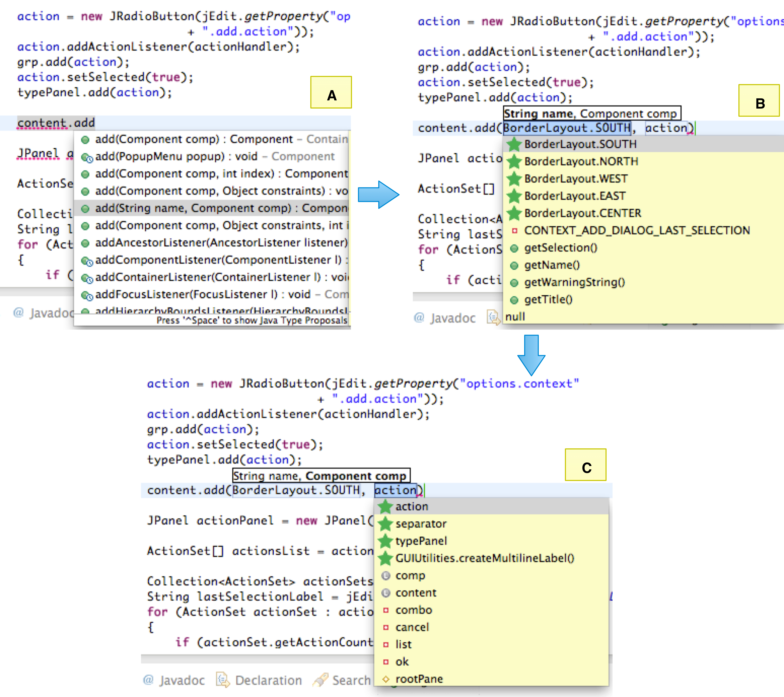
Task: Click the Declaration icon in panel C
Action: point(223,680)
